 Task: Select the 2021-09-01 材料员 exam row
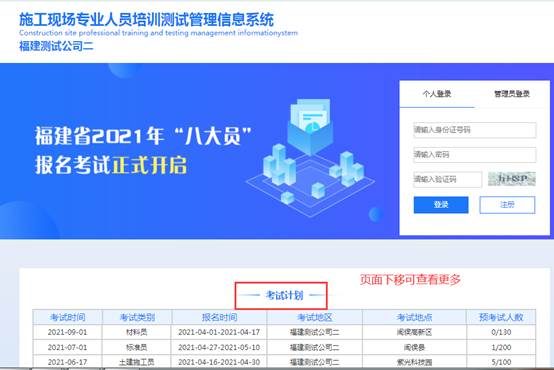point(284,332)
